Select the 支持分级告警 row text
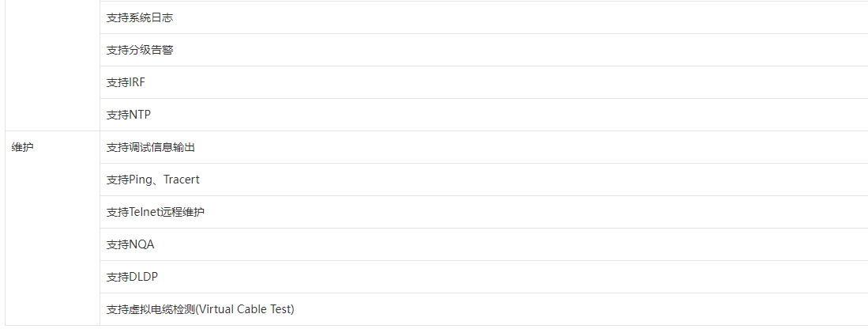868x329 pixels. tap(140, 51)
